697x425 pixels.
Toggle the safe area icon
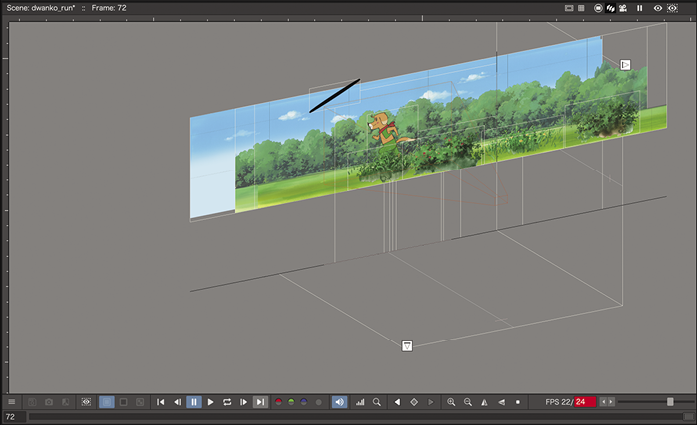[x=569, y=8]
